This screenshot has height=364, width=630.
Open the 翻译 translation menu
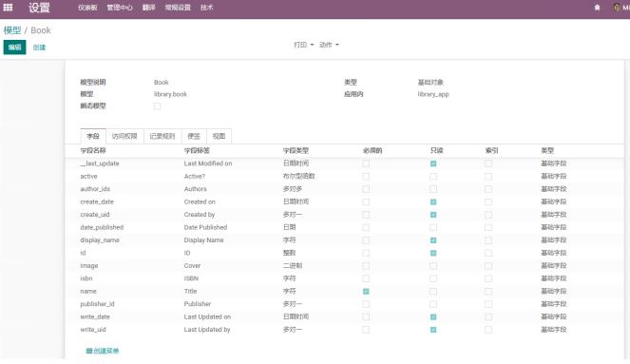coord(148,8)
